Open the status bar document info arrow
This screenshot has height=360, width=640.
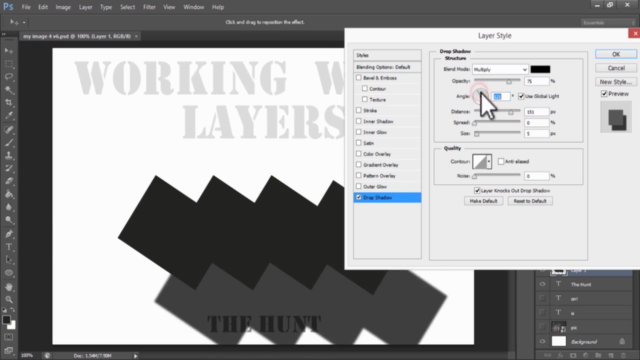(136, 356)
